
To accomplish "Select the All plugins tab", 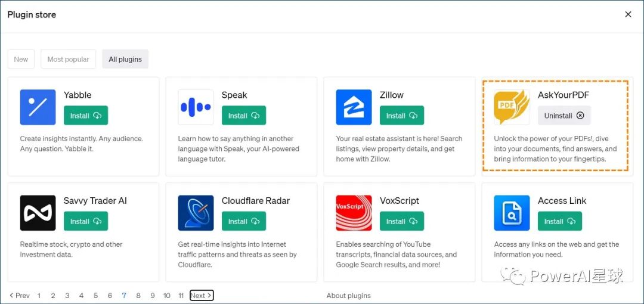I will 125,59.
